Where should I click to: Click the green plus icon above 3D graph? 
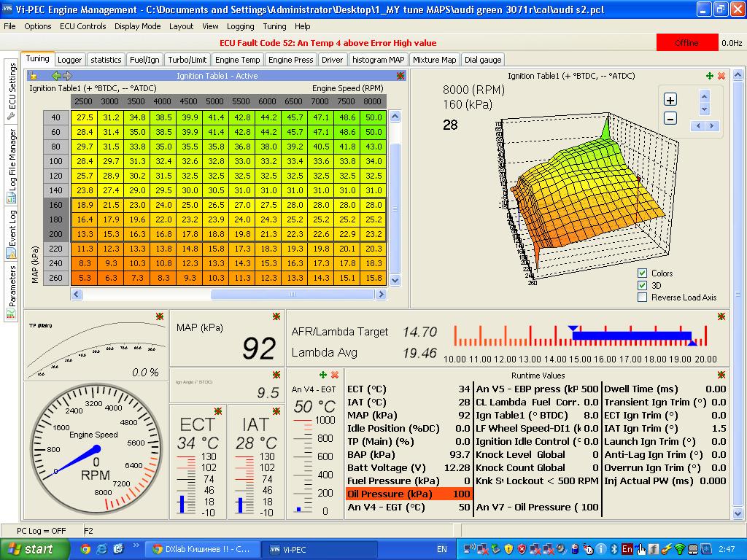point(710,76)
